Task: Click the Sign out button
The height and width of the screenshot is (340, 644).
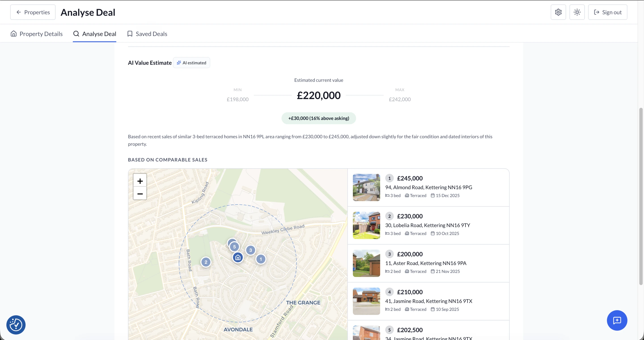Action: coord(608,12)
